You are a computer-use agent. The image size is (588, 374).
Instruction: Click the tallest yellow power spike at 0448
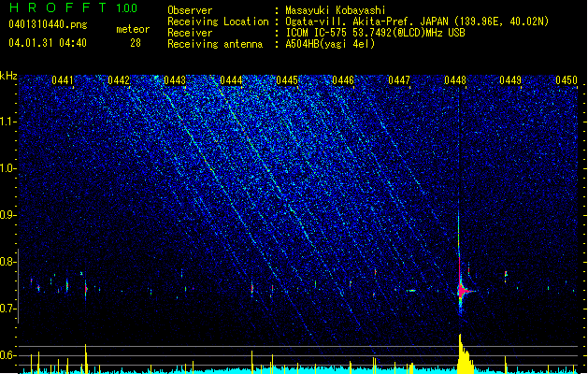pos(461,353)
